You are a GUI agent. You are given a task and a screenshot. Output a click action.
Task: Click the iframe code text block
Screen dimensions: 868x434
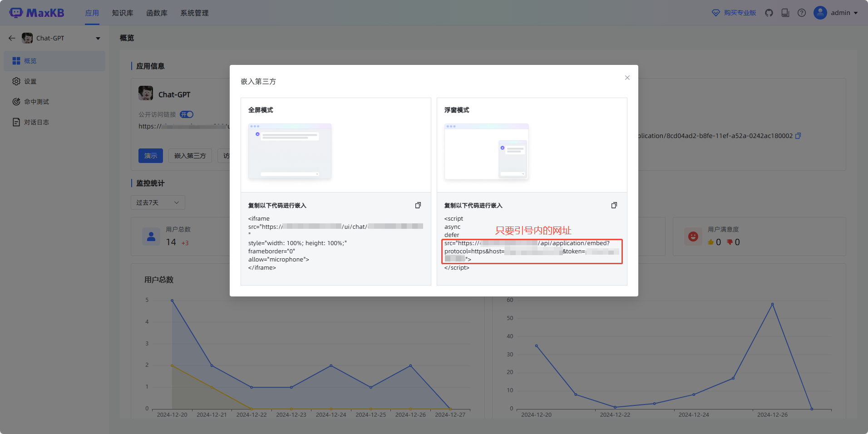click(x=335, y=243)
